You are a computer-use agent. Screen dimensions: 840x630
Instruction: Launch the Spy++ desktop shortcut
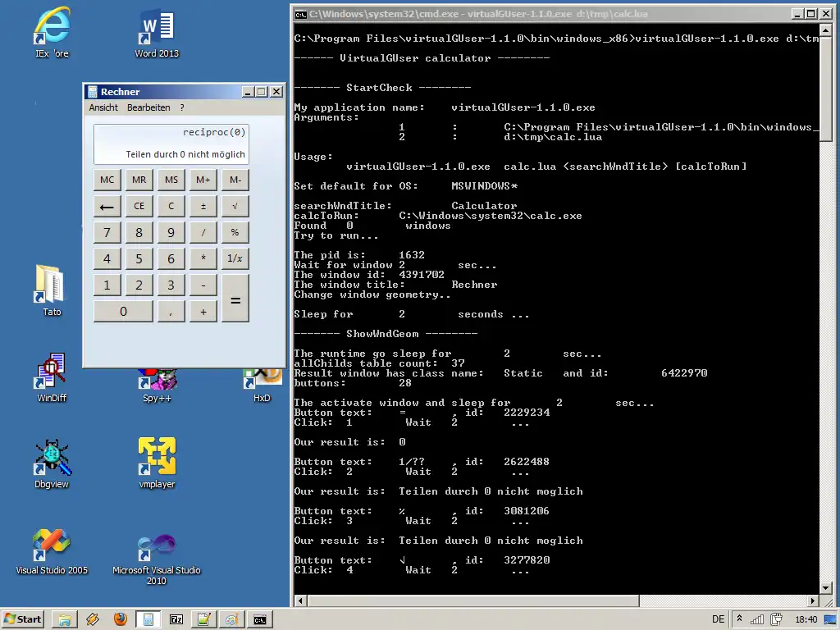[x=157, y=385]
